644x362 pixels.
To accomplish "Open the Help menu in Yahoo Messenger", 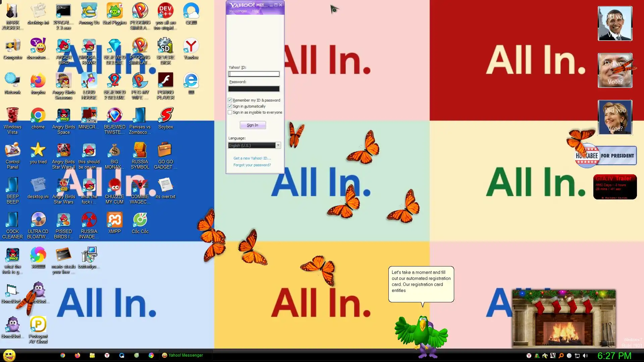I will click(256, 11).
